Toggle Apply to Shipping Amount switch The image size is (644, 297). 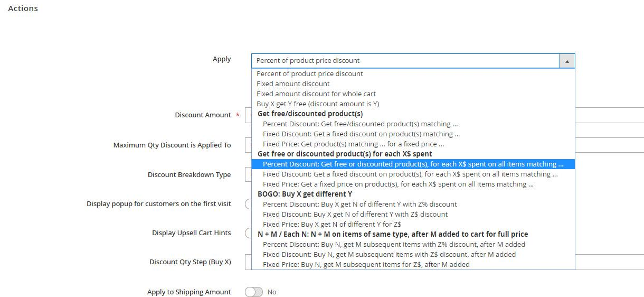pyautogui.click(x=254, y=292)
